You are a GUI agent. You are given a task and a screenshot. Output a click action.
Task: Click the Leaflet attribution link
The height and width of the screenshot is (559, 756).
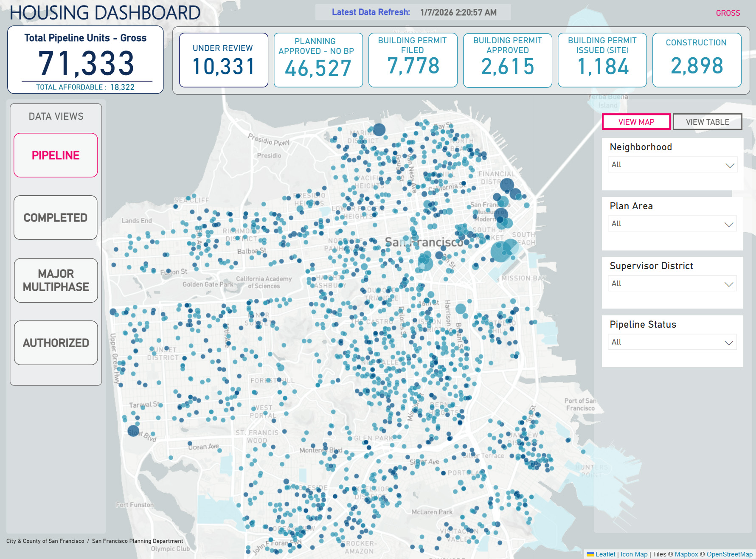[605, 554]
